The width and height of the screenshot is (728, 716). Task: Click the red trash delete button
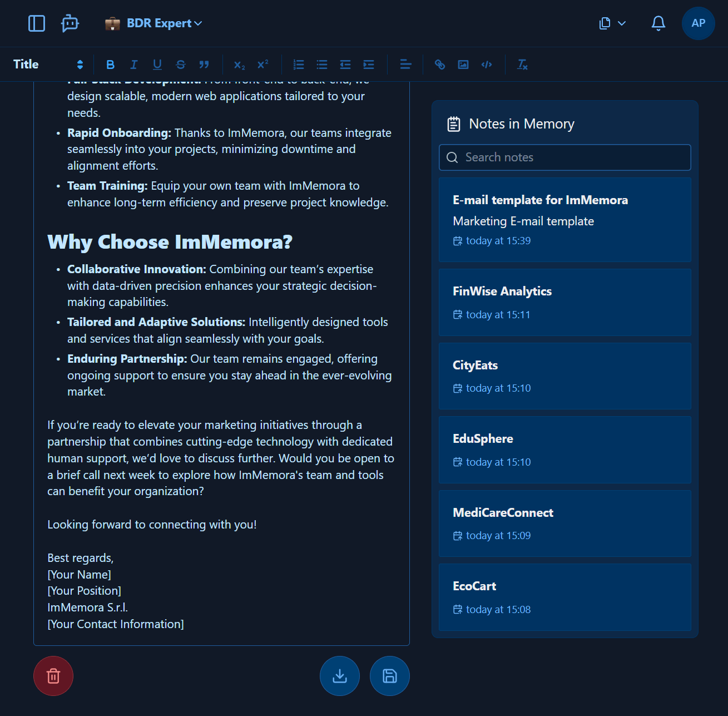pos(53,676)
